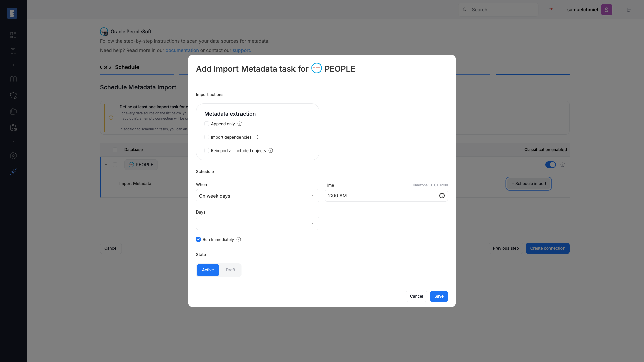This screenshot has width=644, height=362.
Task: Focus the Search input field
Action: pyautogui.click(x=498, y=10)
